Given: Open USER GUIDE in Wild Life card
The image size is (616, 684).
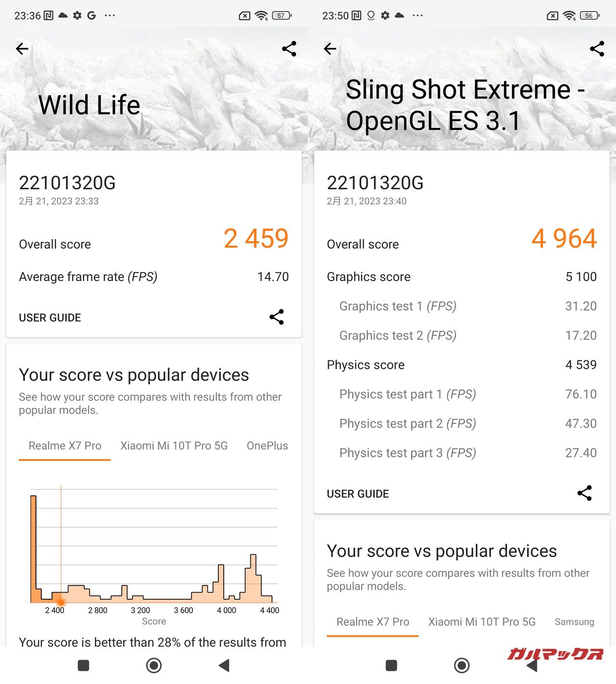Looking at the screenshot, I should click(x=50, y=318).
